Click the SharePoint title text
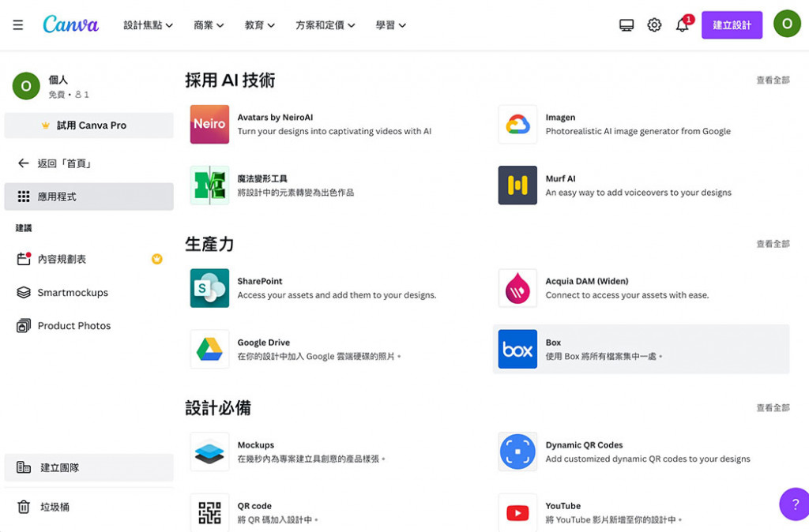Viewport: 809px width, 532px height. click(x=259, y=281)
